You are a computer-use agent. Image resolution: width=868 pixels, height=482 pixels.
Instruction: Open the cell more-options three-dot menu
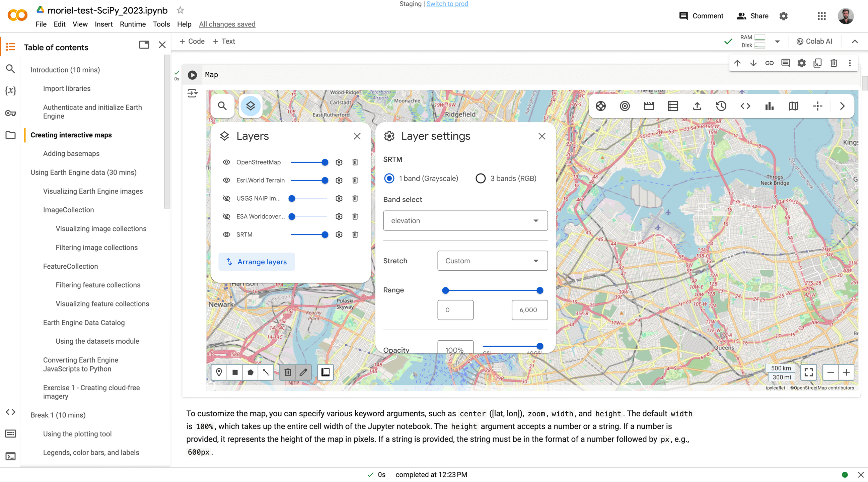tap(850, 63)
